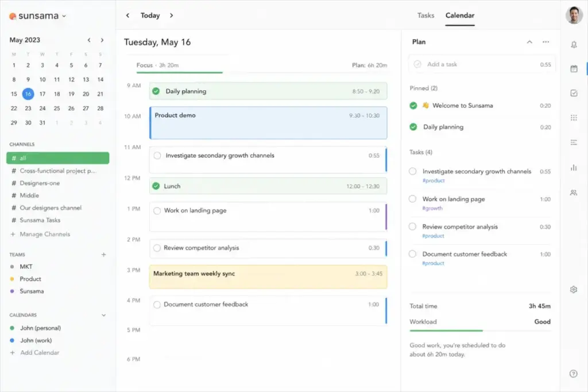The height and width of the screenshot is (392, 588).
Task: Collapse the Plan panel chevron
Action: (529, 42)
